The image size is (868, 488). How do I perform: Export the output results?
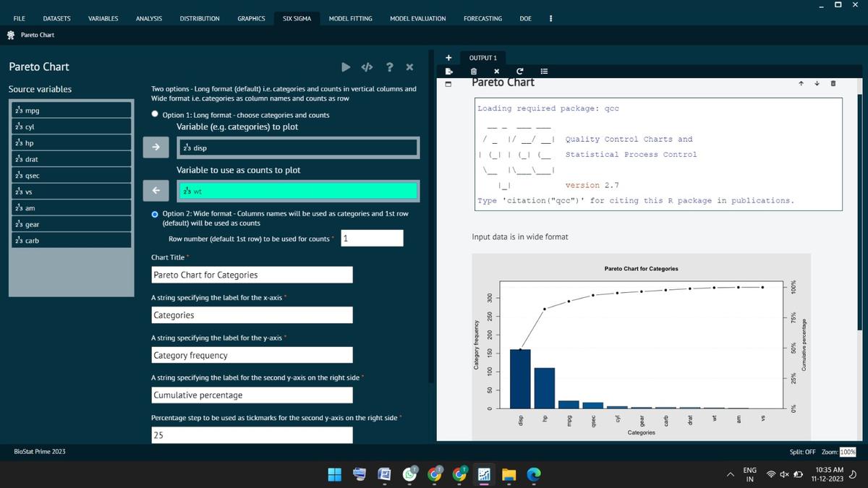click(448, 71)
